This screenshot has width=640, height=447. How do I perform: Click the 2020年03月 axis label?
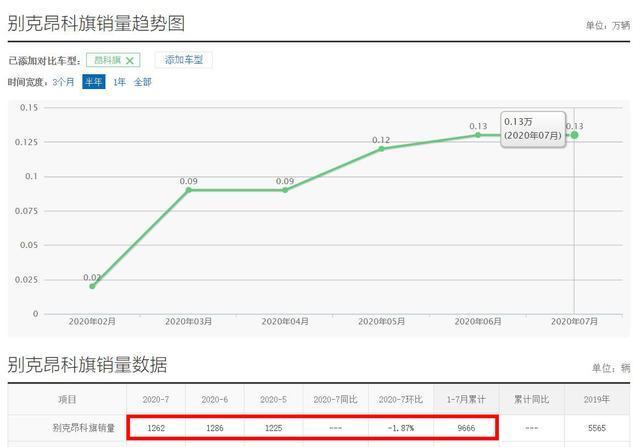(189, 322)
